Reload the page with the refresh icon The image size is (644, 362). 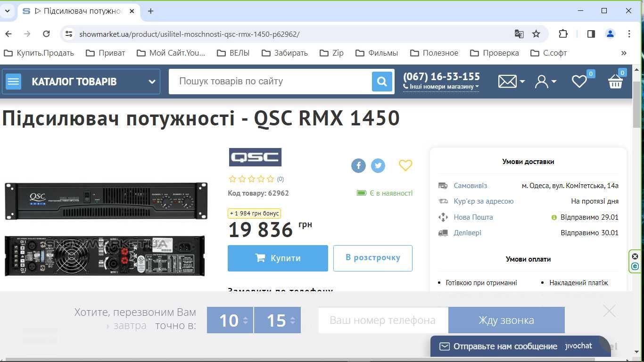[46, 34]
